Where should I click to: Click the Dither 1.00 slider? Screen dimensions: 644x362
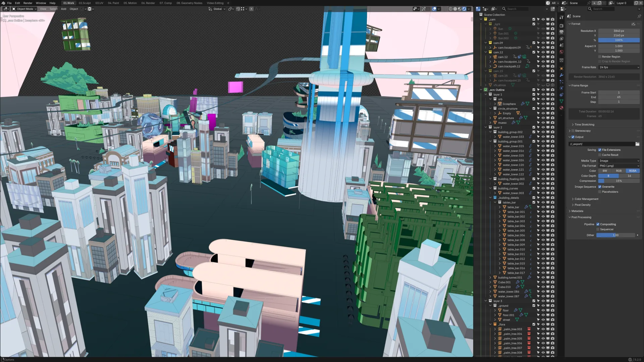point(616,235)
